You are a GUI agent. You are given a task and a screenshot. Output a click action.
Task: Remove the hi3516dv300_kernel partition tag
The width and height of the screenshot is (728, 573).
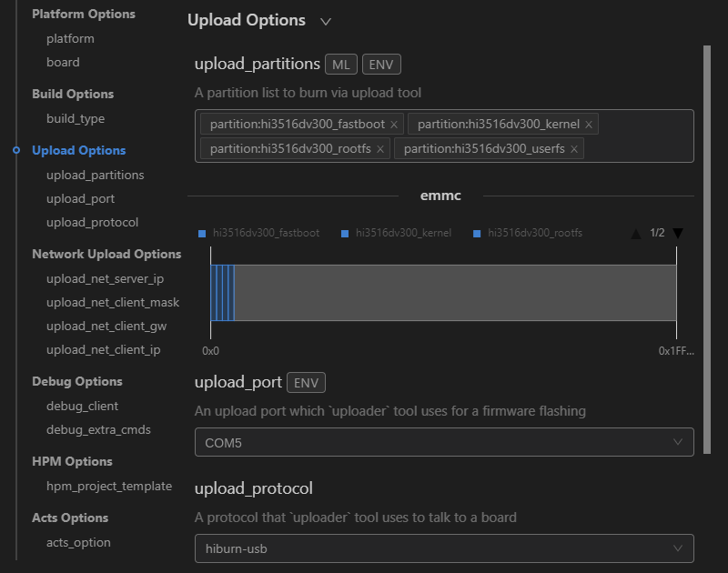click(x=589, y=125)
